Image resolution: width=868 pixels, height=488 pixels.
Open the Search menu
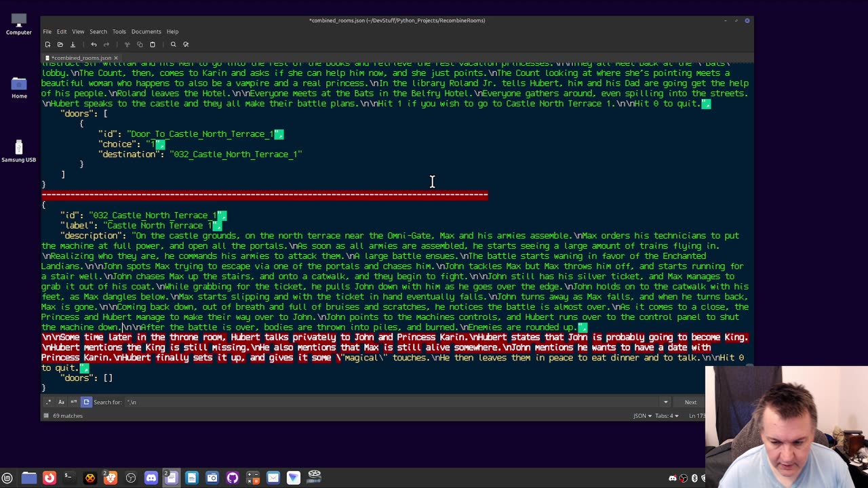(x=98, y=32)
